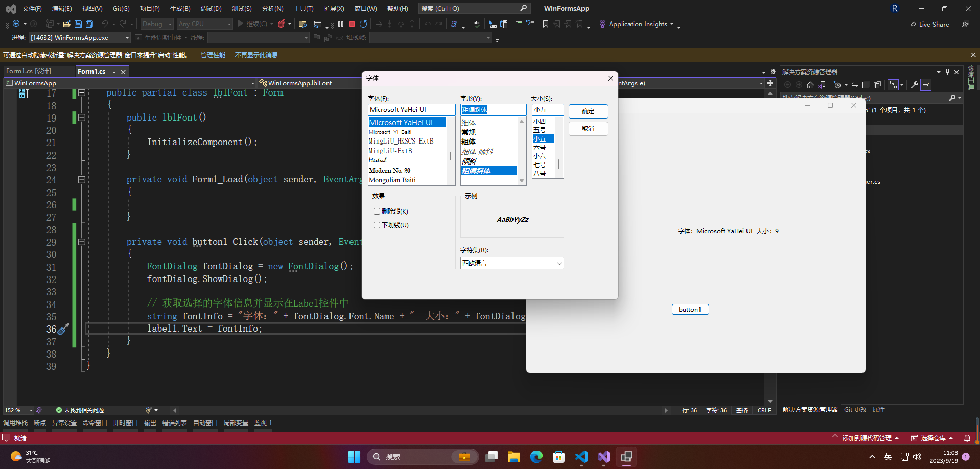Open the 错误列表 error list tab
The height and width of the screenshot is (469, 980).
click(175, 423)
